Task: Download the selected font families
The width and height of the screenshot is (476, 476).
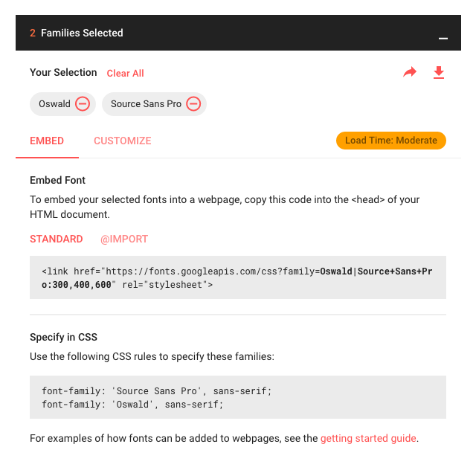Action: [x=439, y=72]
